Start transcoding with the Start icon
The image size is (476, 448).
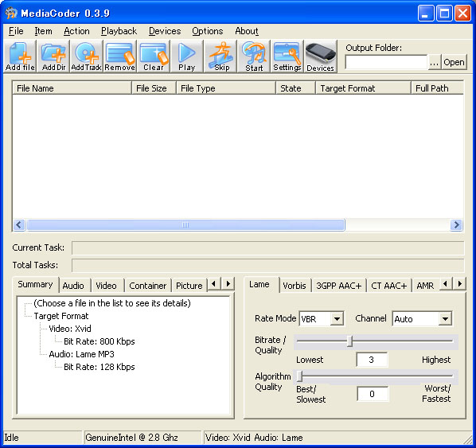(x=254, y=56)
